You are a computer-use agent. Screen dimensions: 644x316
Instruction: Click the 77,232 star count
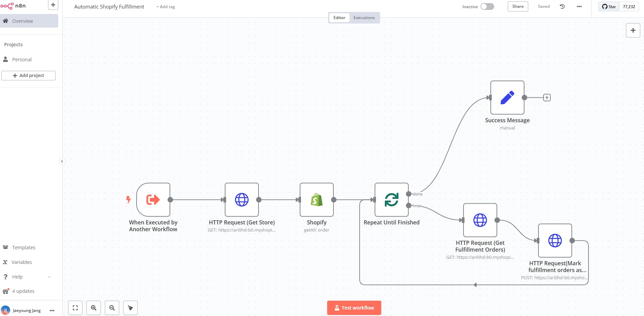629,6
